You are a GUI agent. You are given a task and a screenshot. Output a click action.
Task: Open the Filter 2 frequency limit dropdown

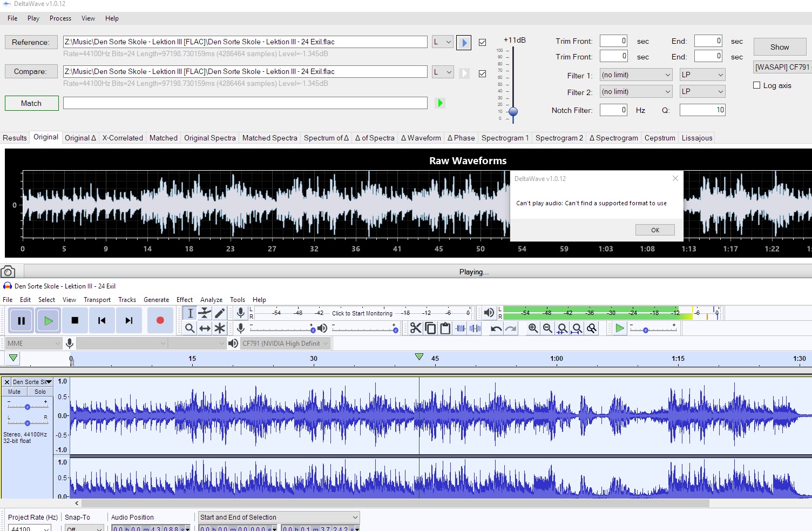(x=636, y=92)
